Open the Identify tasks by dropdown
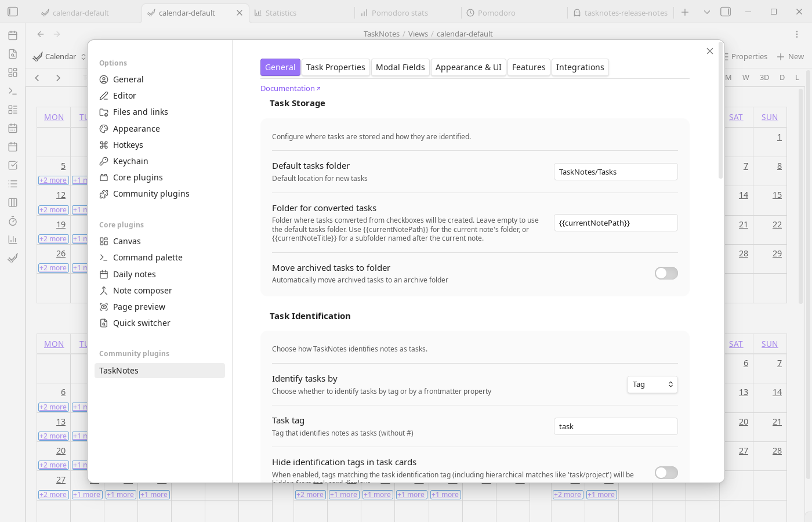 pyautogui.click(x=652, y=384)
